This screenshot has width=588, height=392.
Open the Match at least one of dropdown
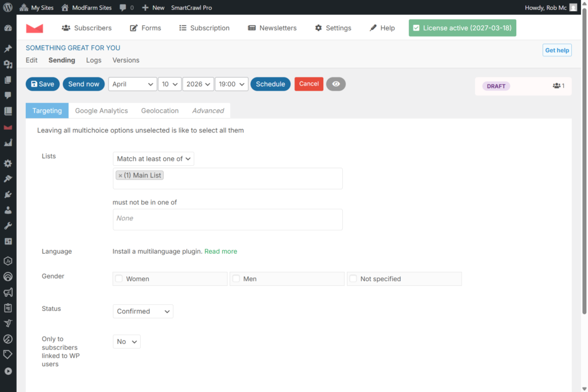pyautogui.click(x=153, y=159)
